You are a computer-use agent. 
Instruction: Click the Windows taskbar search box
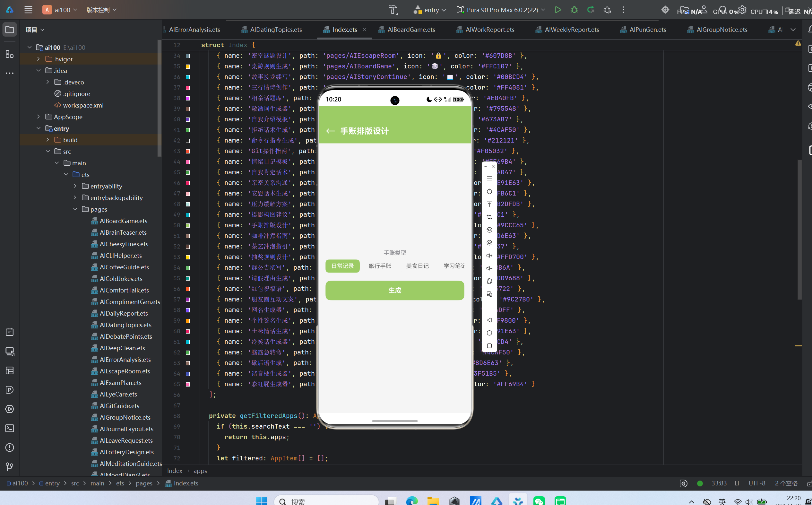[x=326, y=501]
